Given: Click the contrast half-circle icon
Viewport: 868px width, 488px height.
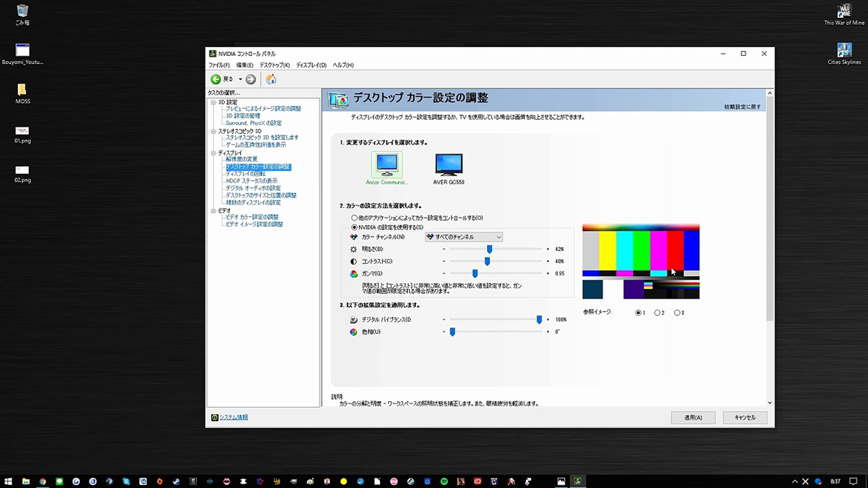Looking at the screenshot, I should 354,262.
